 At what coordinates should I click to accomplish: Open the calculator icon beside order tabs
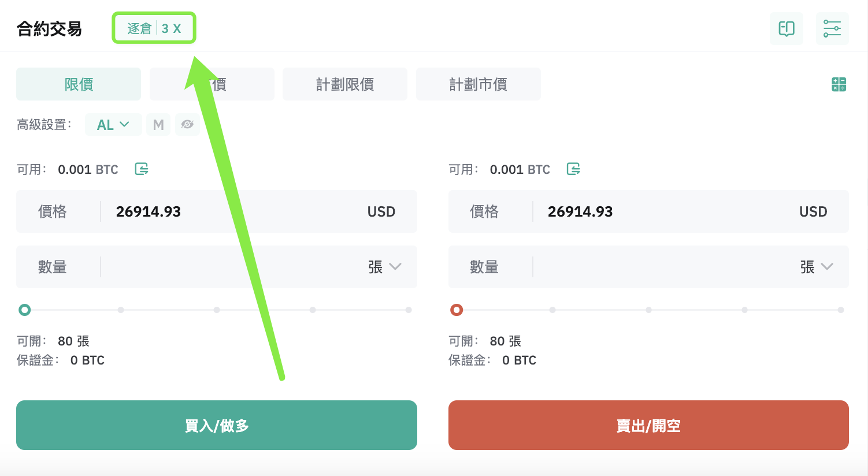click(x=839, y=84)
